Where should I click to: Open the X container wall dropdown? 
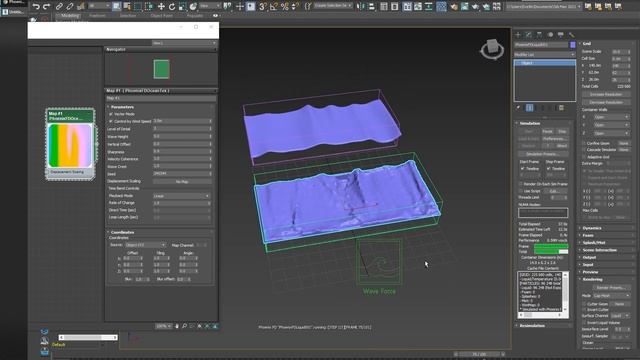[x=611, y=117]
